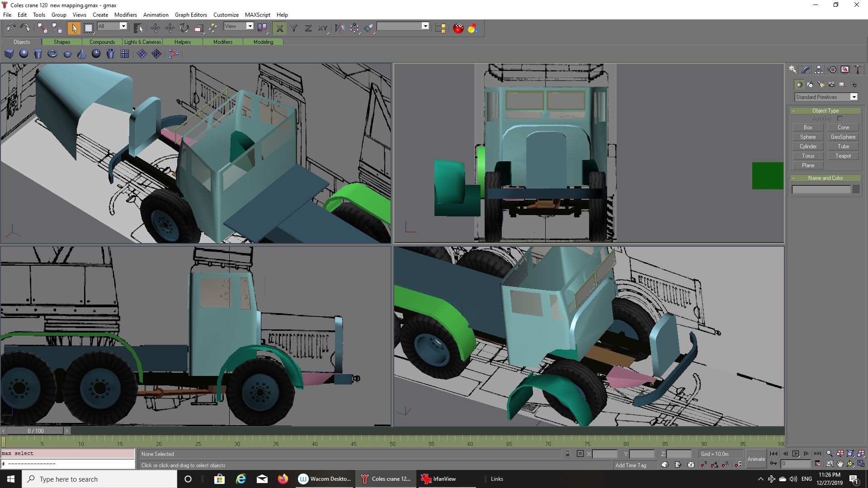Click the Select and Rotate tool
The width and height of the screenshot is (868, 488).
tap(184, 28)
